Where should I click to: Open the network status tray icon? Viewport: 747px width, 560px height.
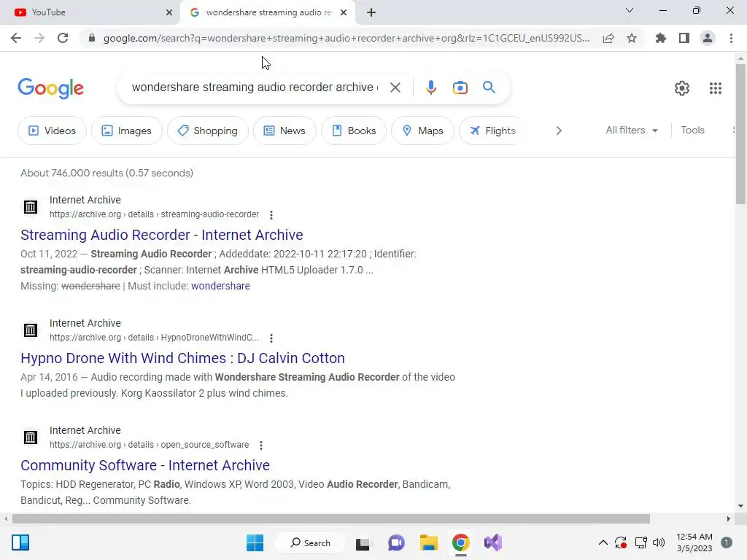point(640,542)
